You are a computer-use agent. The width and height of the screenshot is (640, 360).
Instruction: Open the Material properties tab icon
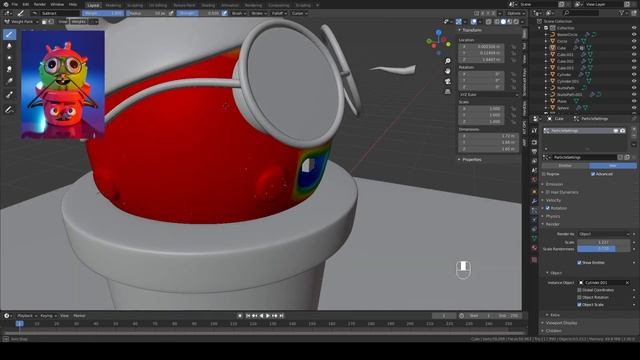click(x=534, y=248)
